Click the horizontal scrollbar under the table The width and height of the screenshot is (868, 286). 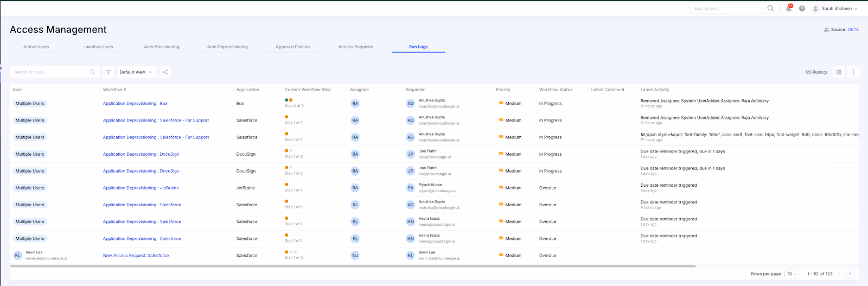click(x=353, y=266)
